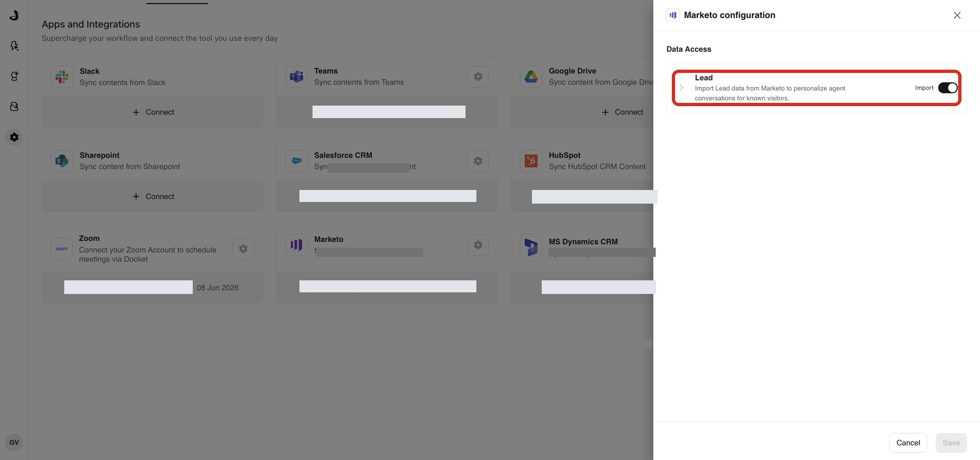Click 'Sync contents from Slack' description
The image size is (980, 460).
click(122, 83)
